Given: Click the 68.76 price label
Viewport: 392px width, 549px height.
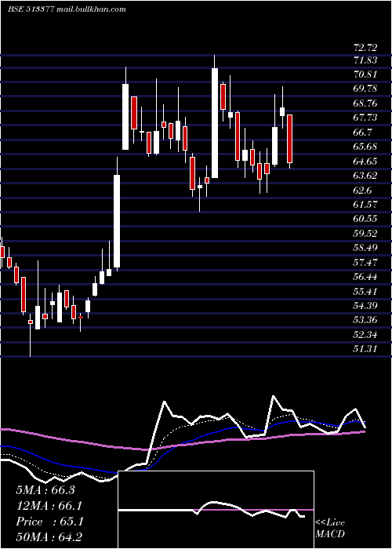Looking at the screenshot, I should click(365, 104).
